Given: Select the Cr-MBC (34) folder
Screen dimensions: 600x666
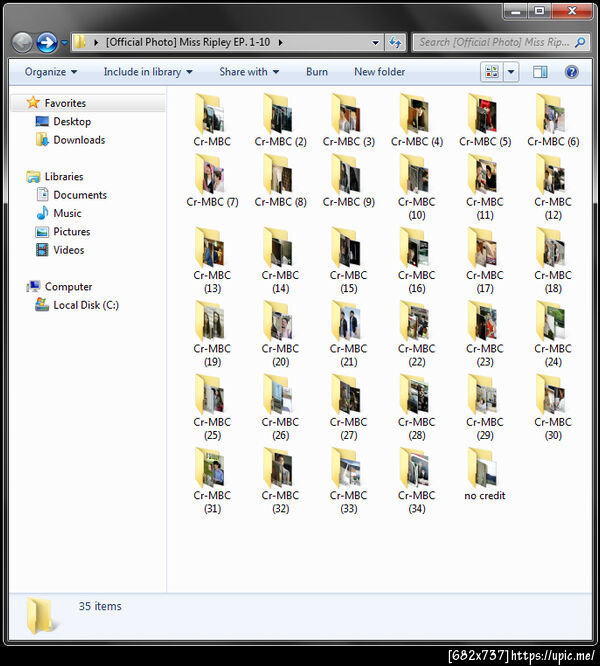Looking at the screenshot, I should tap(417, 481).
